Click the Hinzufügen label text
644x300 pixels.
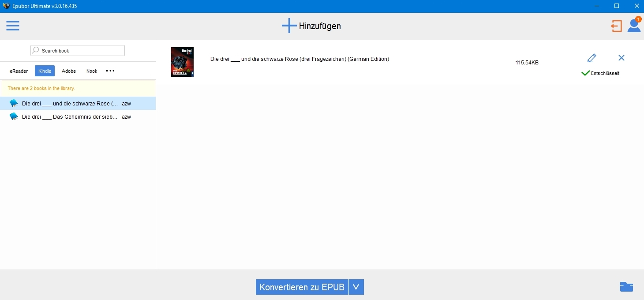(x=320, y=26)
